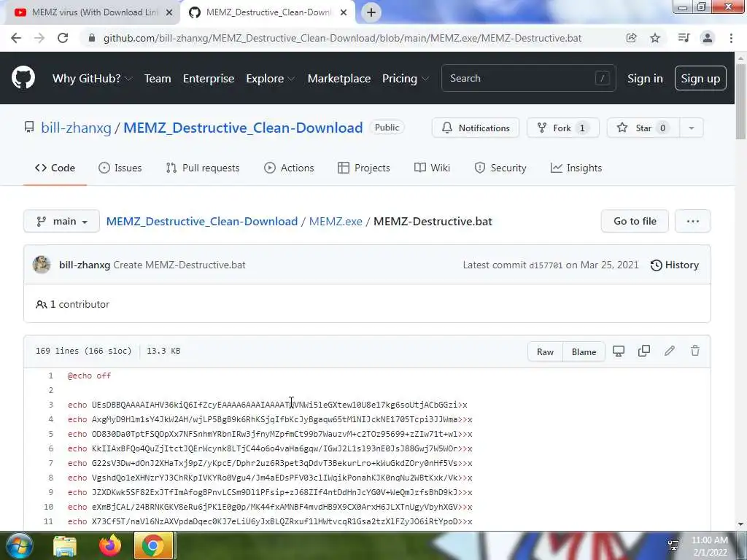Copy raw contents with copy icon

coord(644,351)
